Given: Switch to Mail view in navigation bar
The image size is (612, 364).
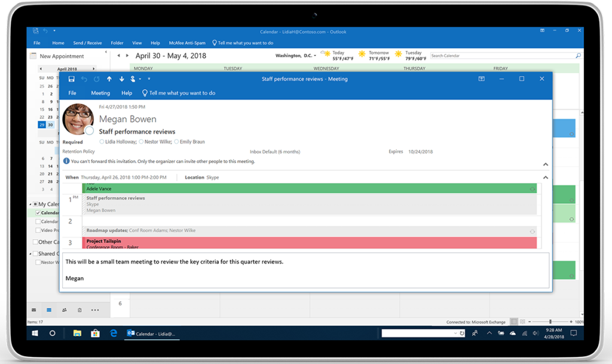Looking at the screenshot, I should point(33,310).
